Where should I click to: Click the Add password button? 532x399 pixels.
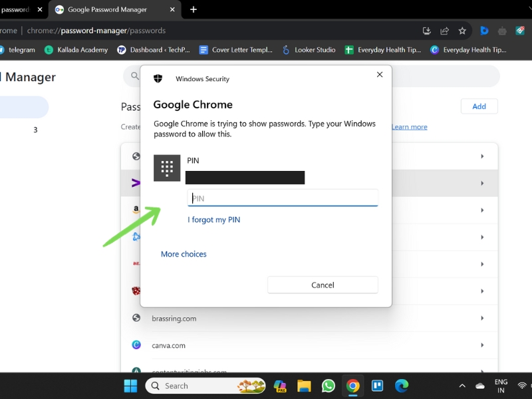point(479,106)
